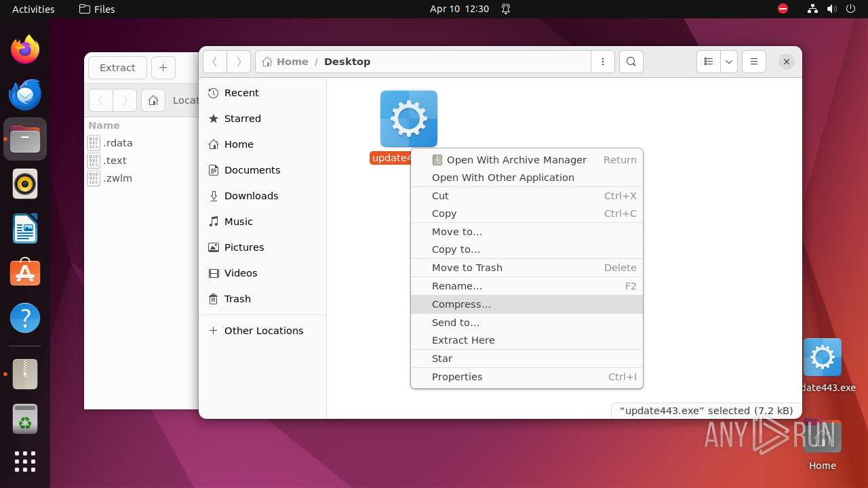
Task: Click Name column header in Archive Manager
Action: (104, 125)
